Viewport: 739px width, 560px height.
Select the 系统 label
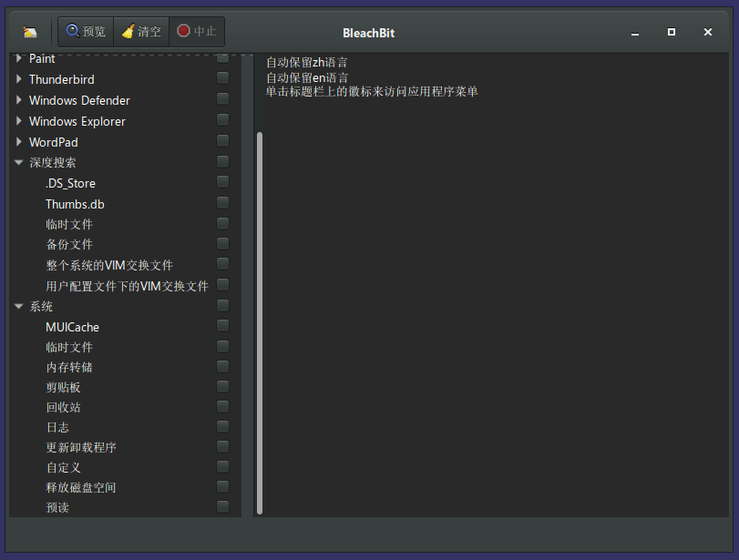click(41, 307)
